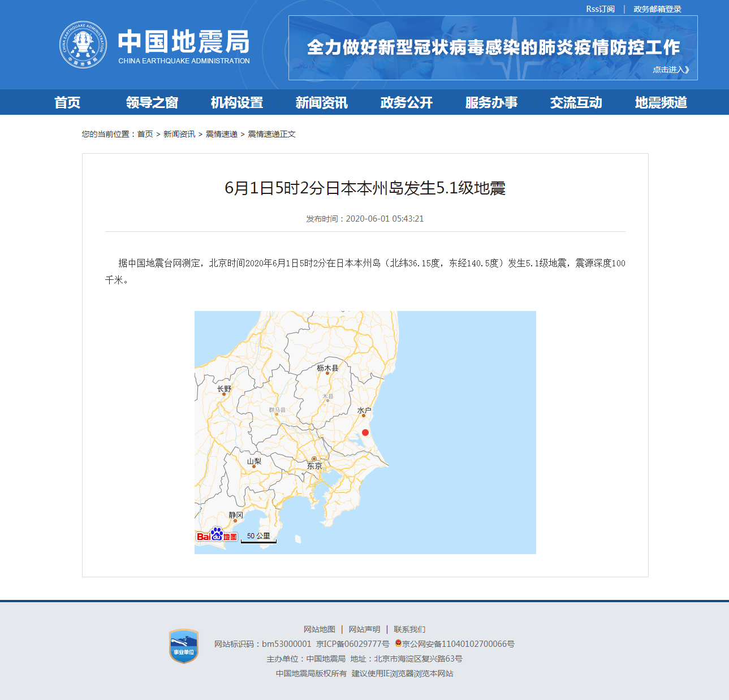Select the epidemic prevention banner image
The image size is (729, 700).
[x=493, y=47]
